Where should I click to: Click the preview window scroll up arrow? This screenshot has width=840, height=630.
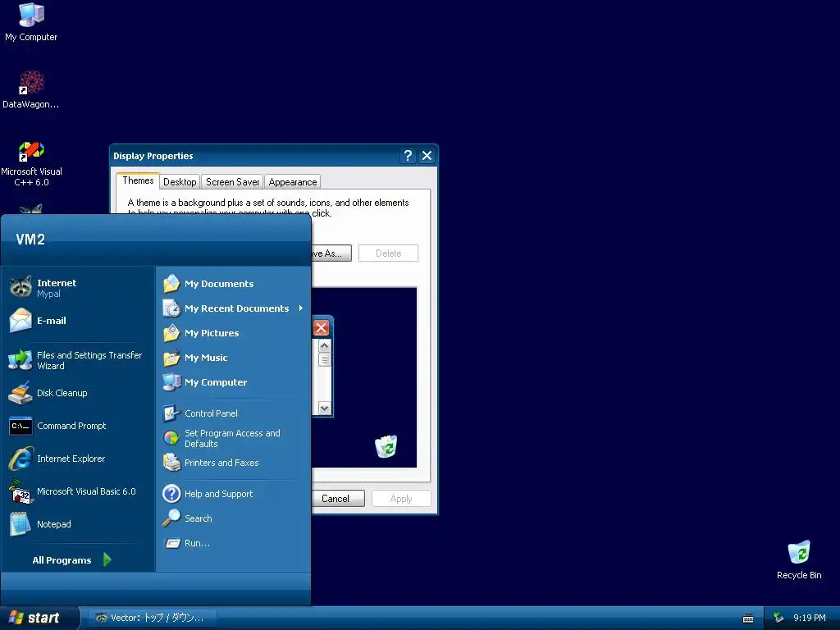(x=324, y=346)
